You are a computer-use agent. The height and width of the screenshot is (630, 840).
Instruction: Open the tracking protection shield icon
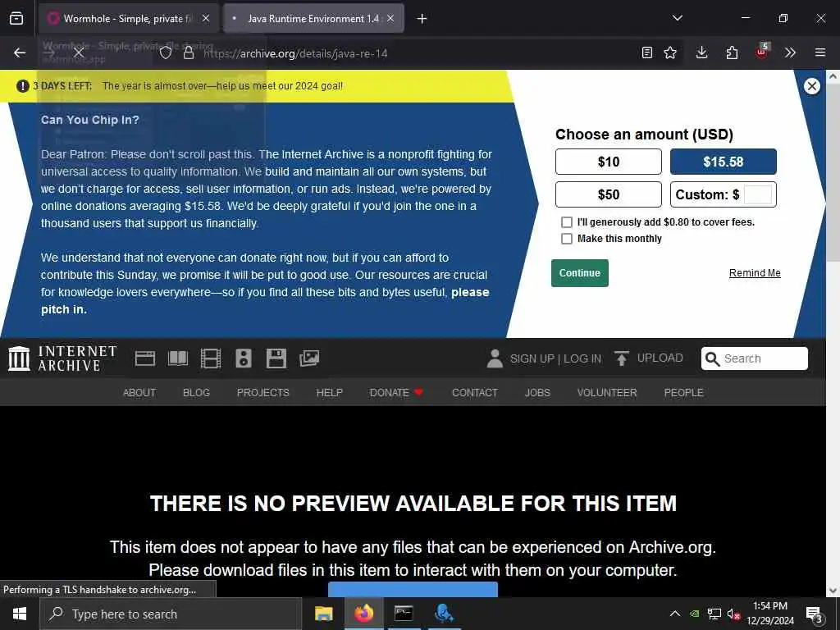tap(166, 52)
